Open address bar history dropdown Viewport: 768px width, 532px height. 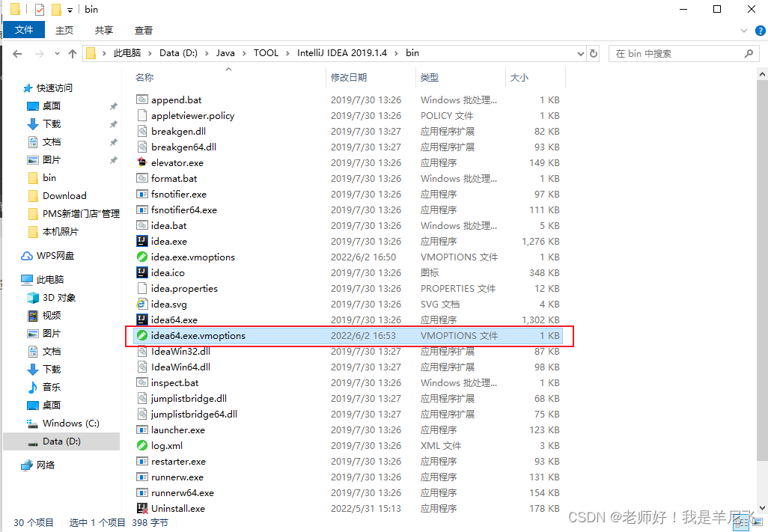(580, 53)
